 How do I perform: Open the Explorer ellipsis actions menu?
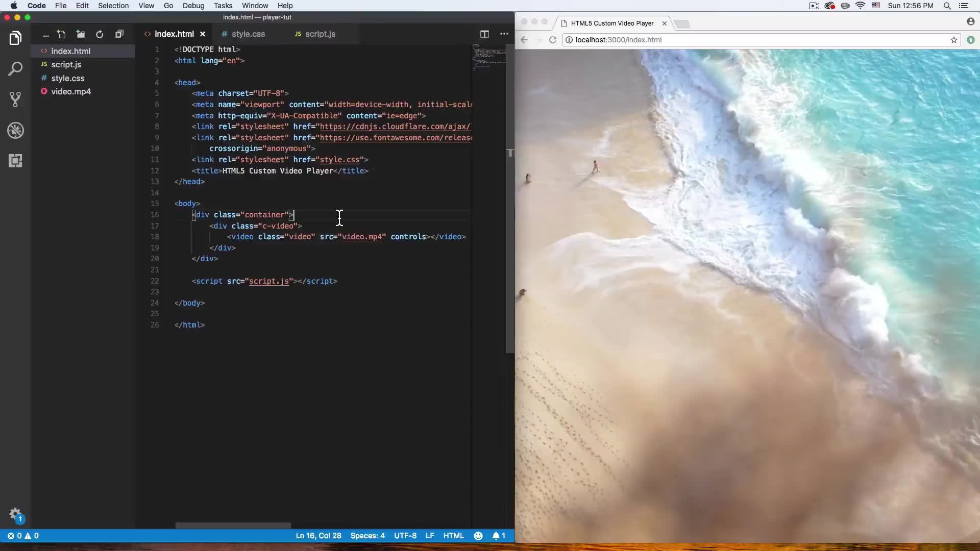coord(46,34)
